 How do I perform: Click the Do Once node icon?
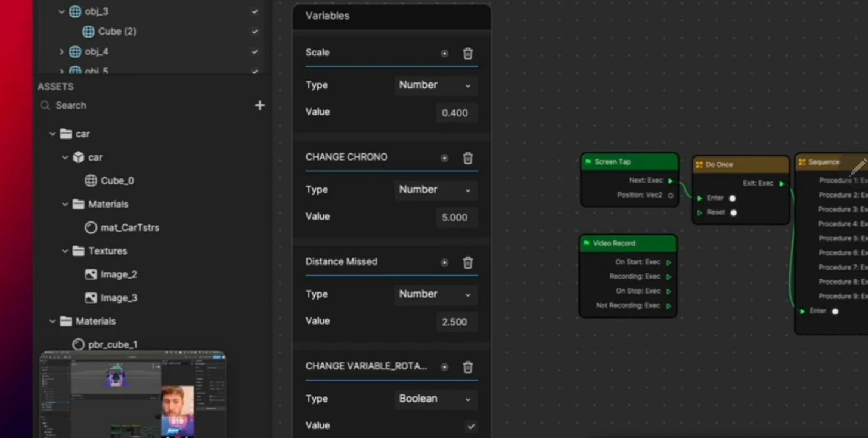tap(699, 164)
